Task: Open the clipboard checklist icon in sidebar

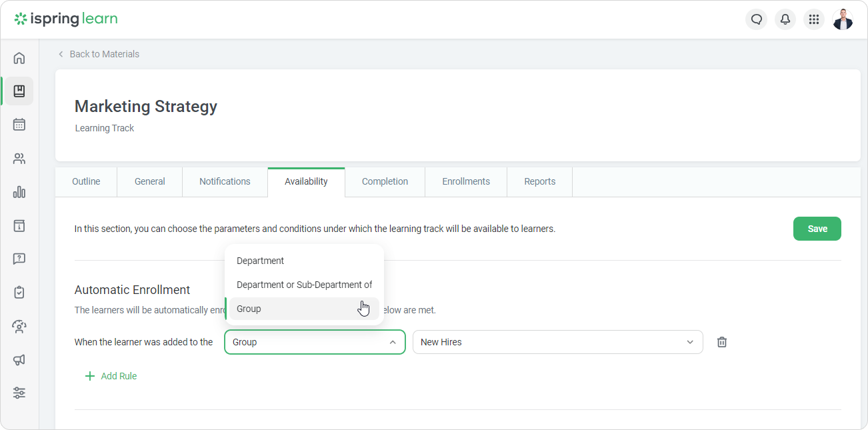Action: click(19, 292)
